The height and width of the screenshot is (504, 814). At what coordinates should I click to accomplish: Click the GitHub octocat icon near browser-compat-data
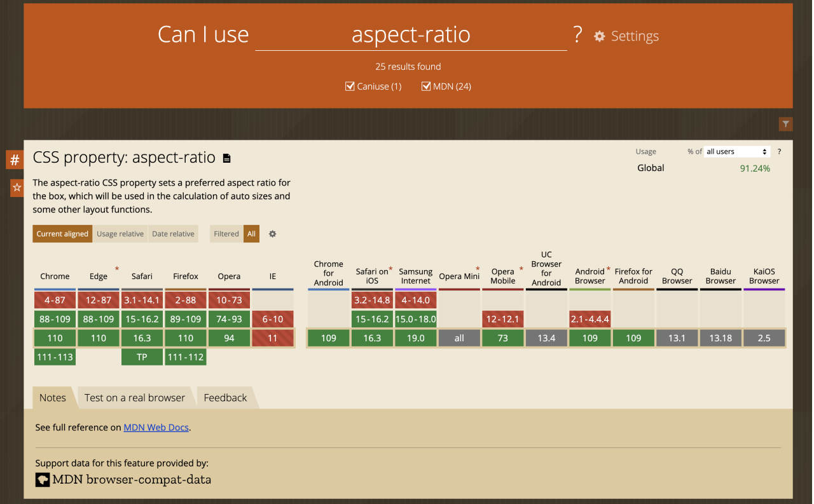(x=42, y=480)
